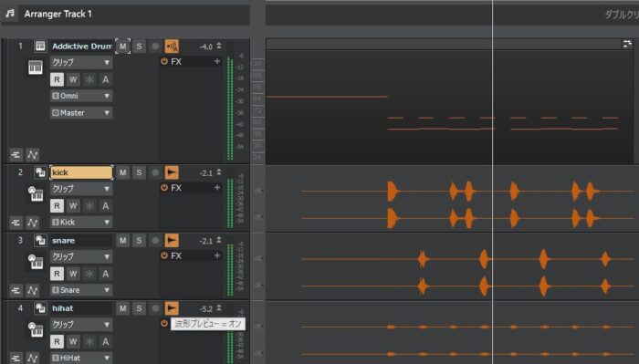The image size is (639, 364).
Task: Solo the snare track
Action: coord(139,241)
